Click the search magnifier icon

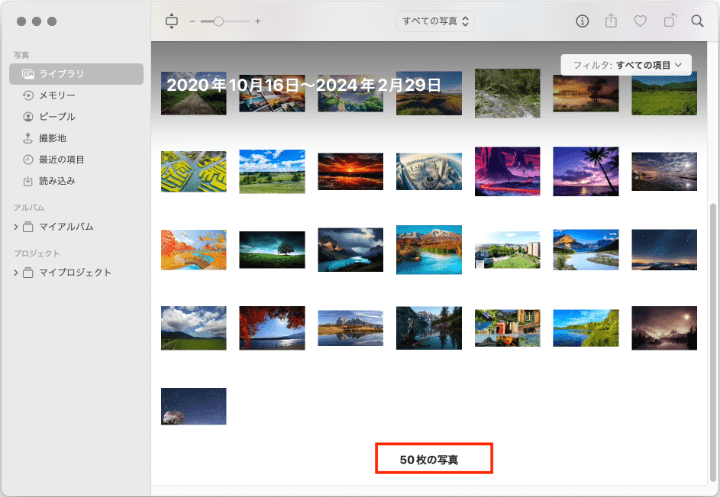tap(697, 21)
